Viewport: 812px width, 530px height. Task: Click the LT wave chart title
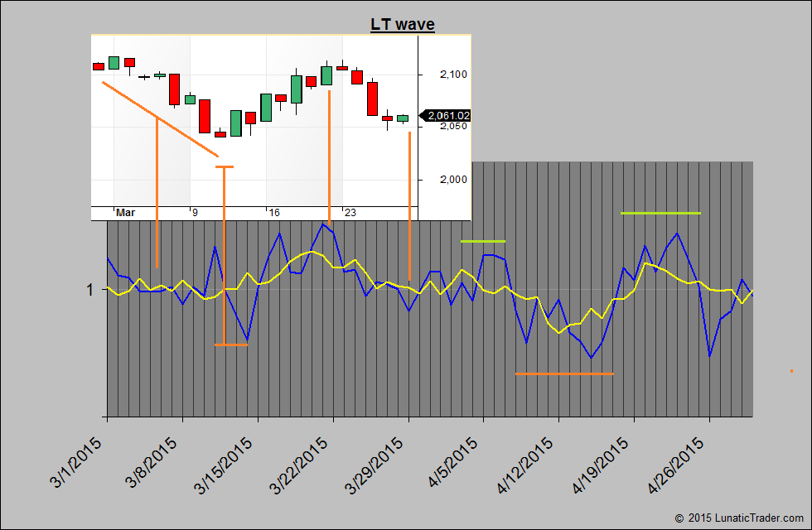coord(402,24)
